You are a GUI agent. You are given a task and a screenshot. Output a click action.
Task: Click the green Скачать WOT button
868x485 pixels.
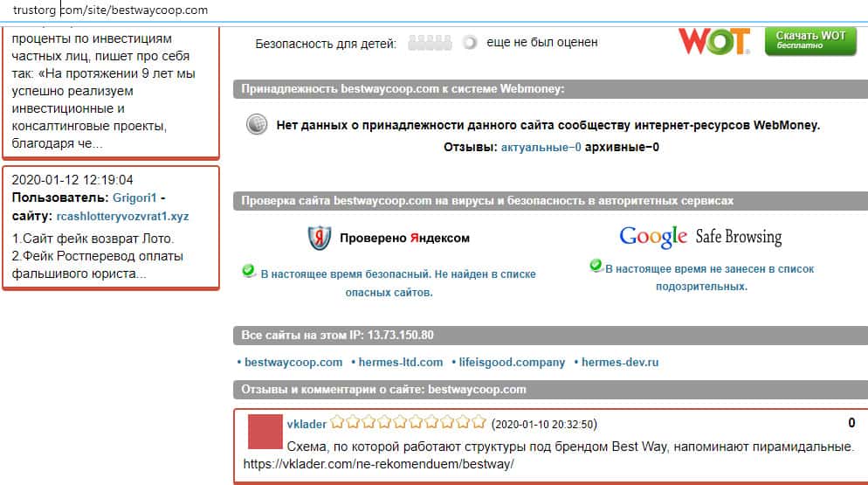pyautogui.click(x=810, y=41)
